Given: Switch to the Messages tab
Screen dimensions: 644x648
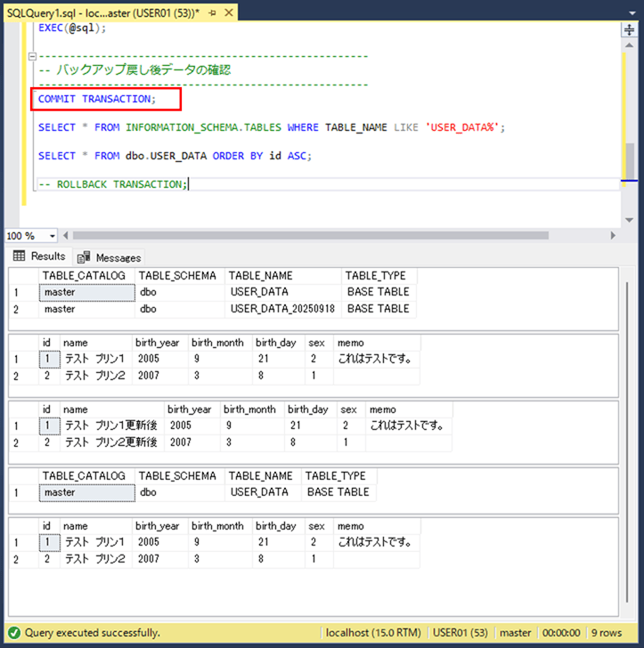Looking at the screenshot, I should pos(110,258).
